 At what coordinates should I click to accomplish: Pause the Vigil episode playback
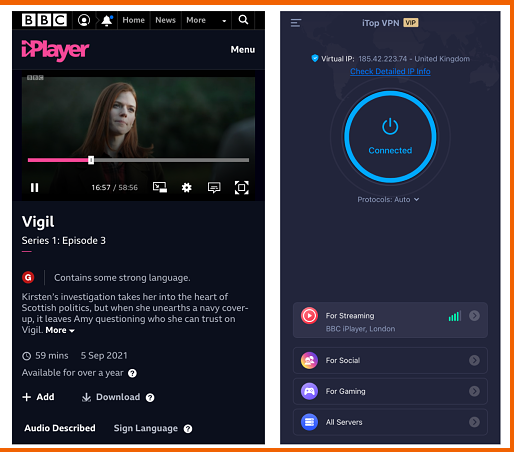click(x=34, y=188)
